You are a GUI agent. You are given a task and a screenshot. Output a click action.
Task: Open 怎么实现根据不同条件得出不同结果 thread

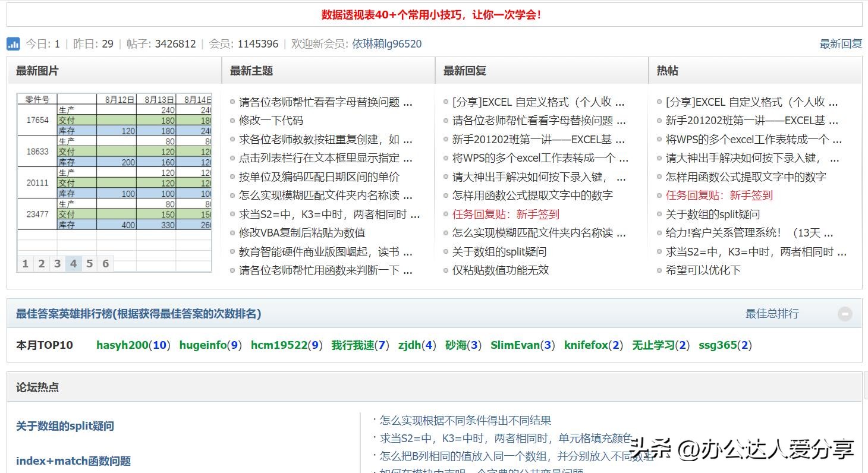(465, 420)
